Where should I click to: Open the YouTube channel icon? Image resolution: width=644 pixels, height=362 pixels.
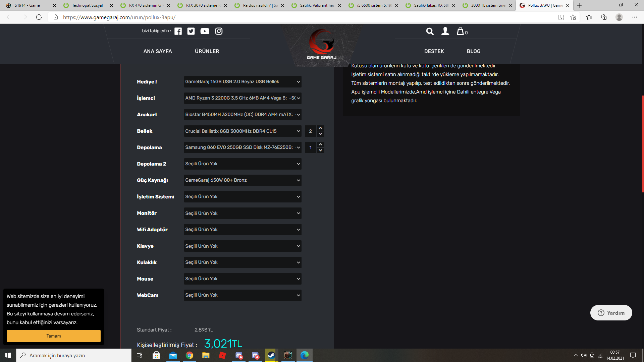pos(205,31)
